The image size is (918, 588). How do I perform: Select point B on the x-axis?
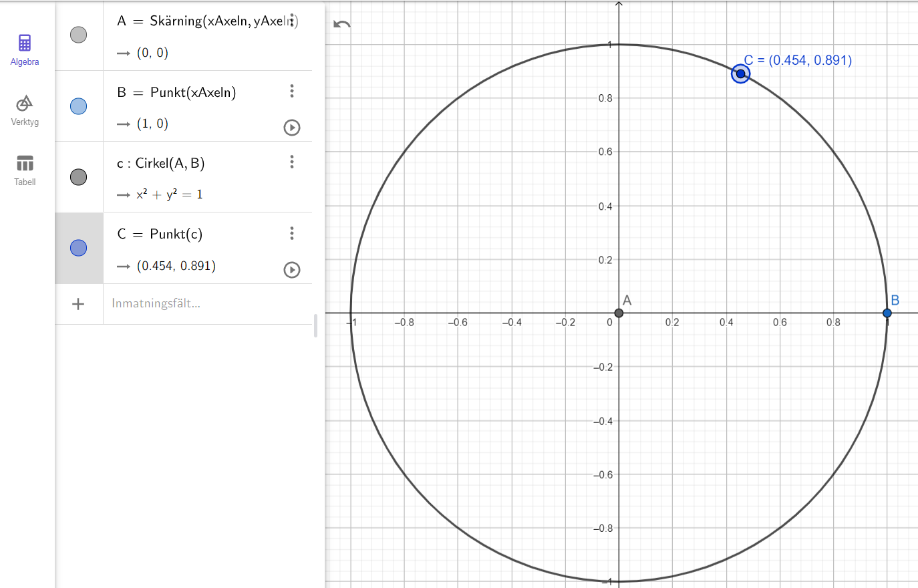[x=887, y=313]
